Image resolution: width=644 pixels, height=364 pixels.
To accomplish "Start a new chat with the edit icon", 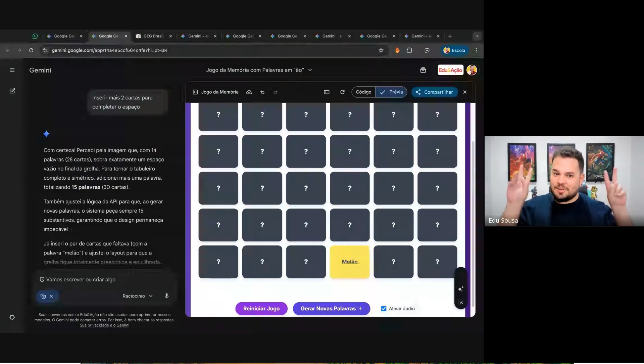I will pyautogui.click(x=12, y=91).
